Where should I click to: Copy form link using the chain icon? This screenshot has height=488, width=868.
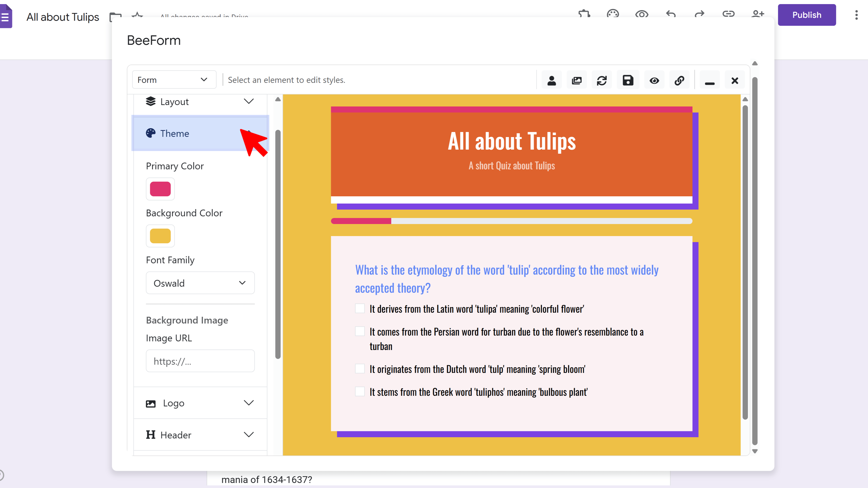click(x=679, y=80)
